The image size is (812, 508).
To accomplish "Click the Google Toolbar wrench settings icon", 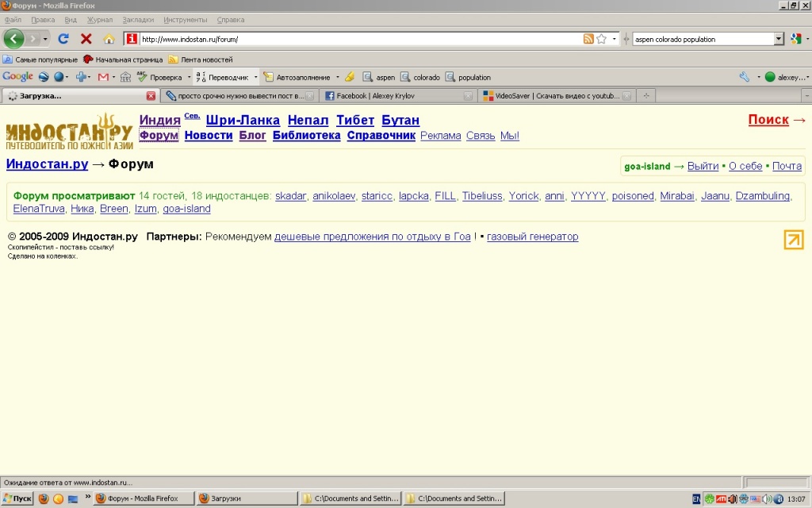I will click(744, 77).
